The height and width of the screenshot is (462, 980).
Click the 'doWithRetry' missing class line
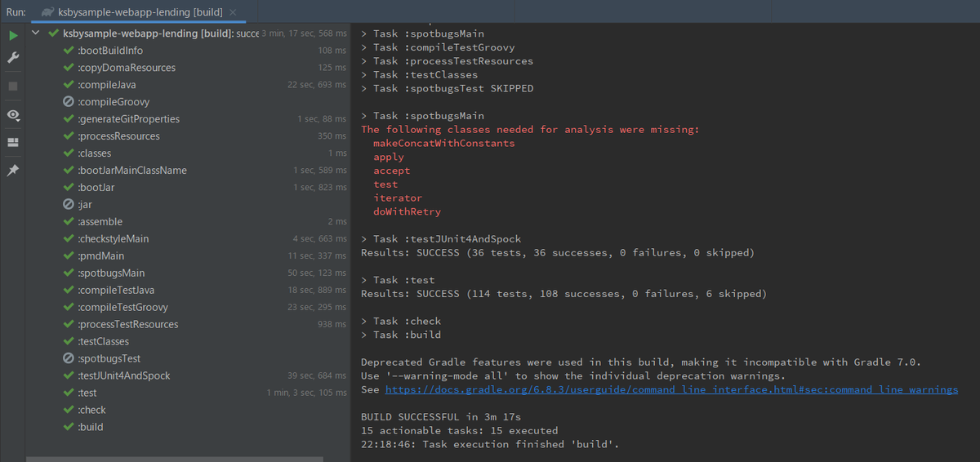(407, 211)
